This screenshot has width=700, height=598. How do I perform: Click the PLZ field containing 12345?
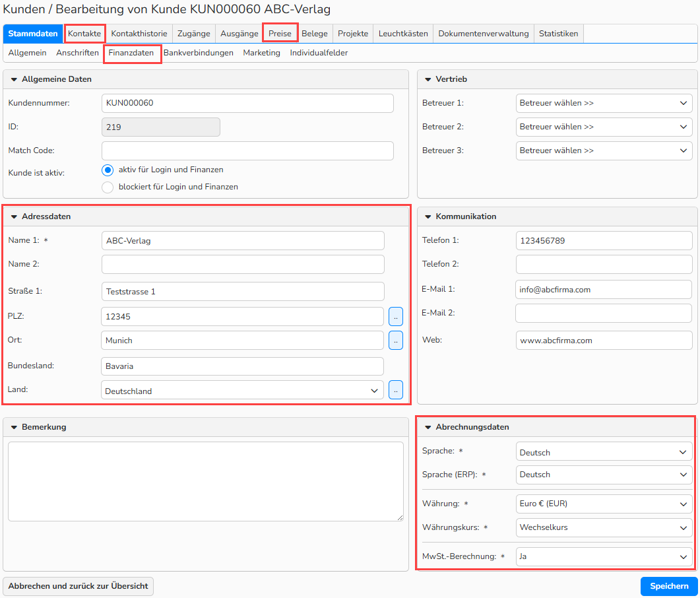[x=242, y=317]
